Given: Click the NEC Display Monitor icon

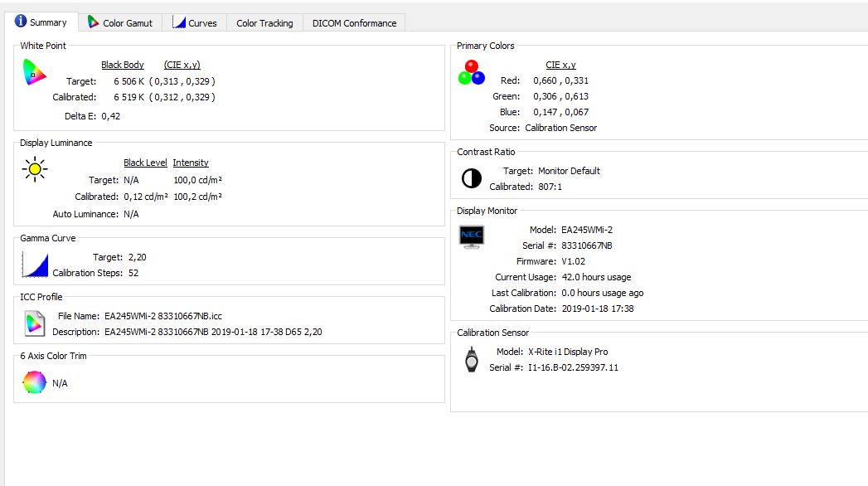Looking at the screenshot, I should 471,236.
